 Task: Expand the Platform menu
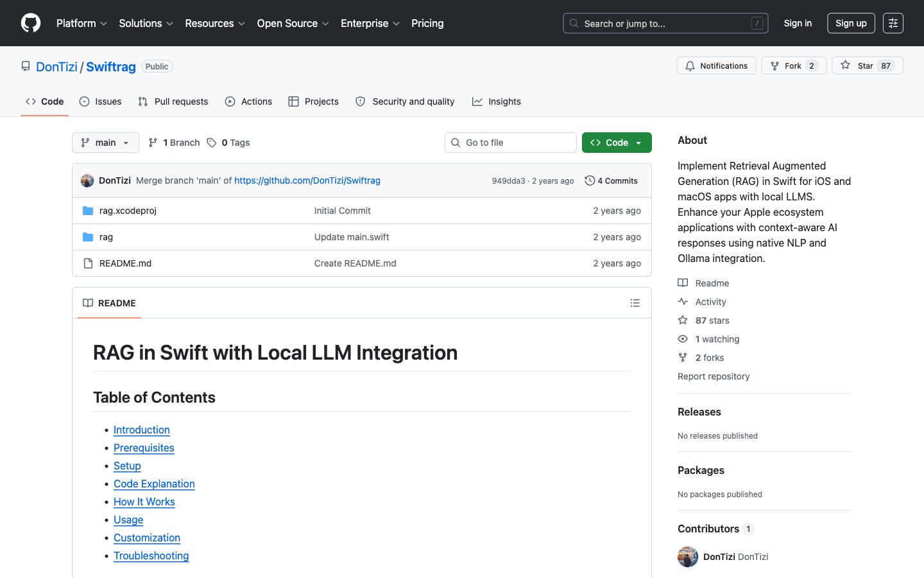tap(81, 23)
